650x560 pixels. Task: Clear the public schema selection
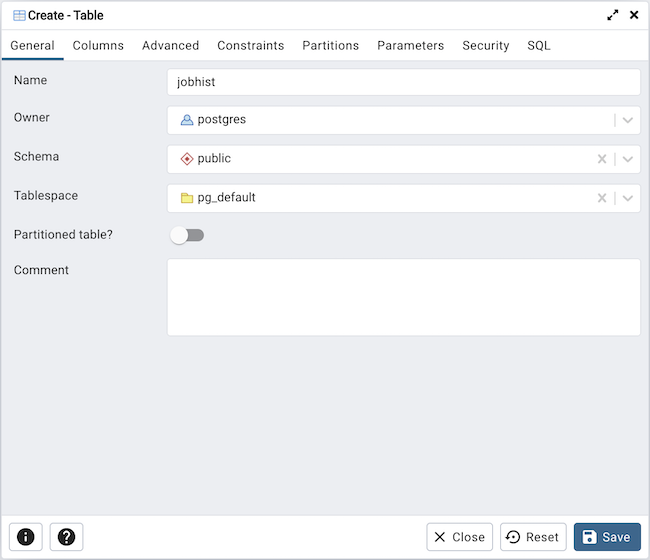602,159
